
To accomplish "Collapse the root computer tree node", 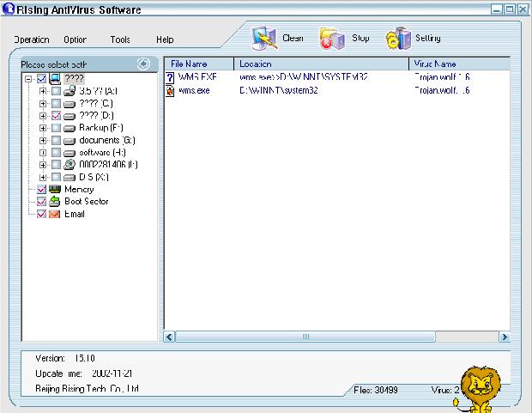I will 29,78.
